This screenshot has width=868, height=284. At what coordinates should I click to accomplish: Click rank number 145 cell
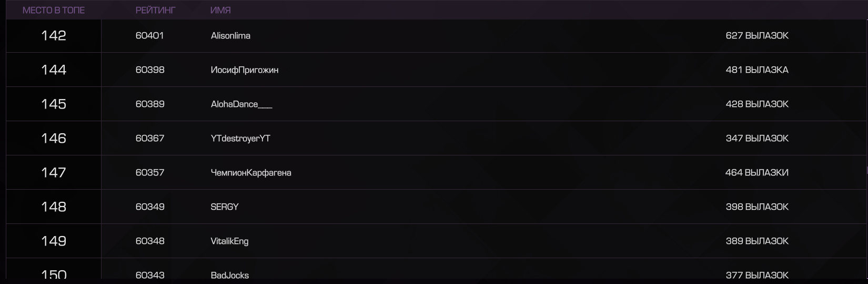tap(54, 104)
